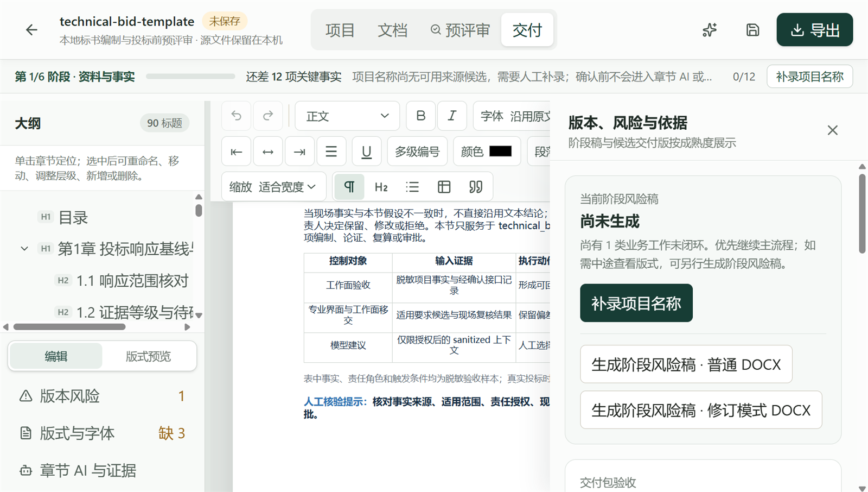
Task: Click the right panel scrollbar thumb
Action: coord(862,213)
